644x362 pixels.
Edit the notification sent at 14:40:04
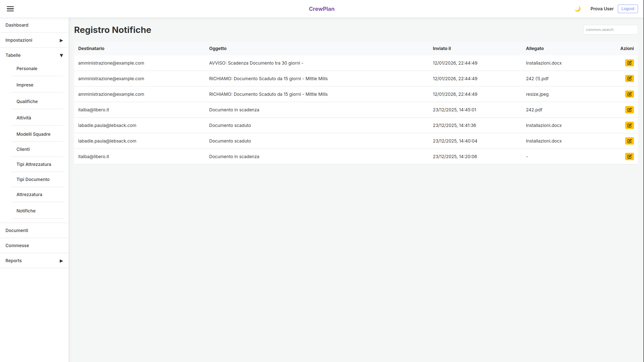[x=629, y=141]
